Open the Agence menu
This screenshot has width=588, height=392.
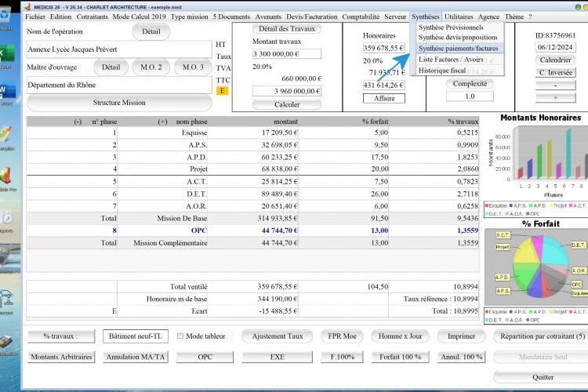point(488,17)
